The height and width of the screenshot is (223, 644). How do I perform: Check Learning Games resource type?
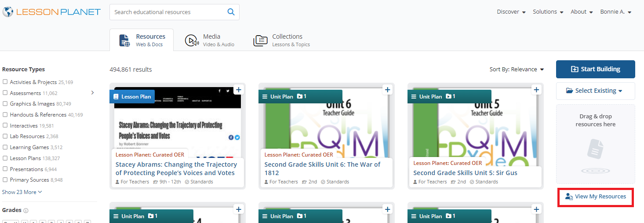(5, 147)
